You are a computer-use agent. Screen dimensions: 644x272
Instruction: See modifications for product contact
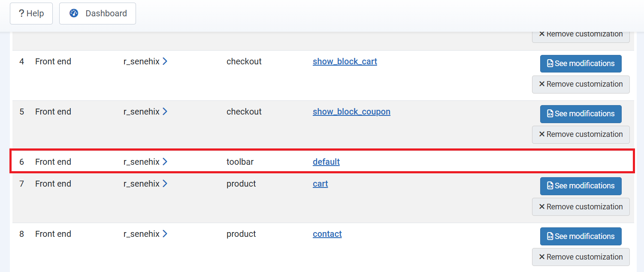581,236
